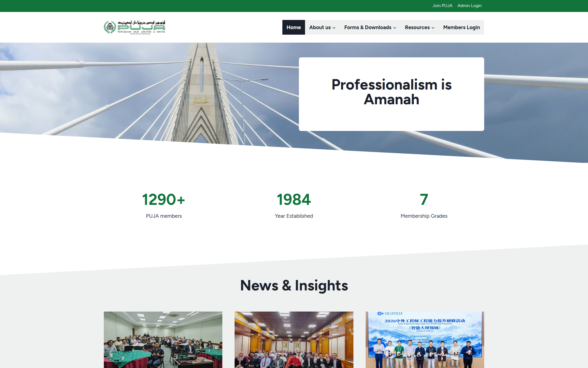Click the Professionalism is Amanah headline
Viewport: 588px width, 368px height.
point(391,92)
